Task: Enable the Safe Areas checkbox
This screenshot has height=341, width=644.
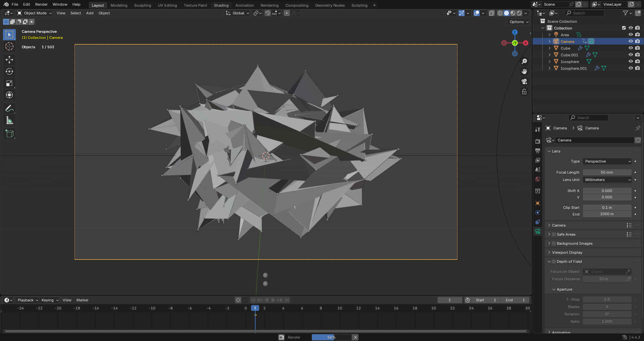Action: tap(554, 234)
